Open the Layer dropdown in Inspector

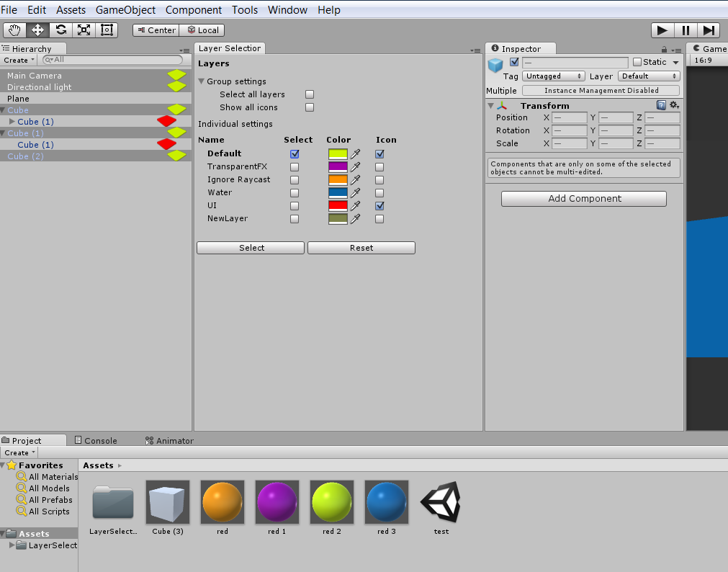click(x=649, y=76)
